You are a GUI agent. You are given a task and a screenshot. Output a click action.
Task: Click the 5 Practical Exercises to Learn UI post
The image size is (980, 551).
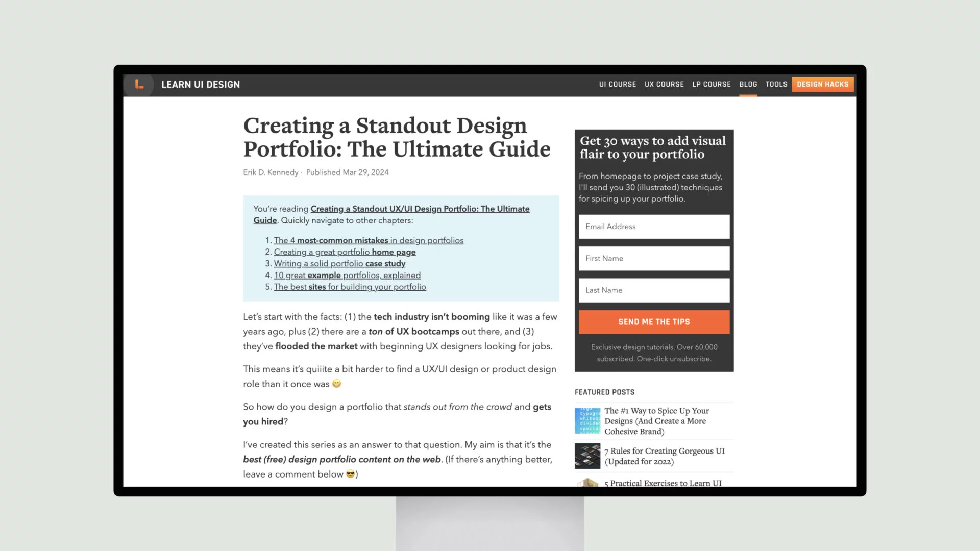pyautogui.click(x=663, y=483)
